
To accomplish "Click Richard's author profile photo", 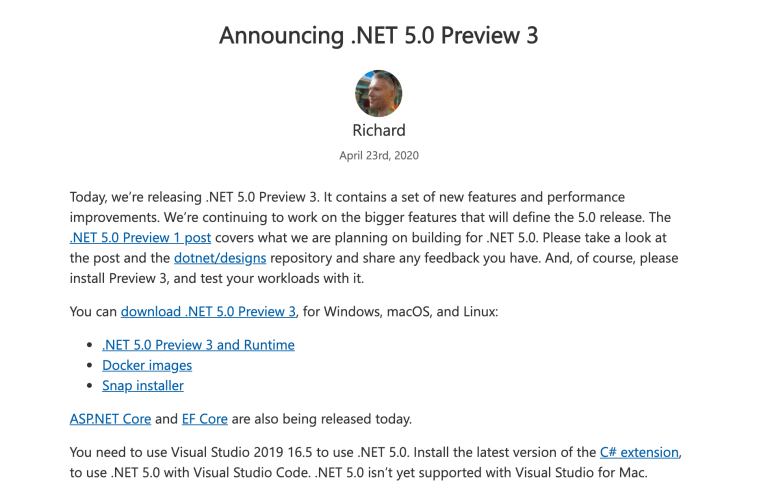I will pos(379,94).
